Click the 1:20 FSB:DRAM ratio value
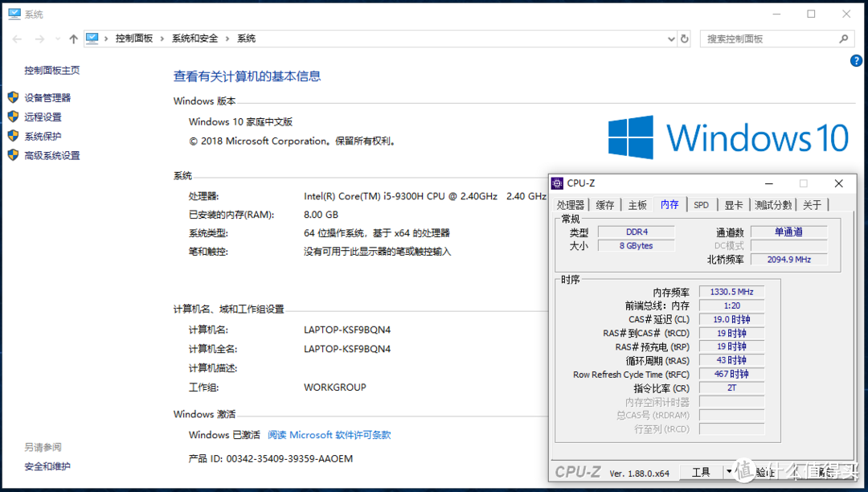868x492 pixels. (x=732, y=305)
